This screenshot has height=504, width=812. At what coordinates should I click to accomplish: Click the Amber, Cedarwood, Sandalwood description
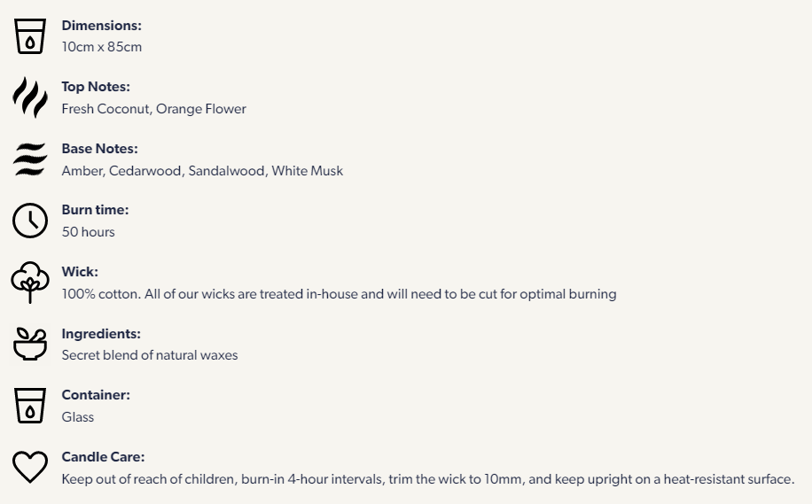(202, 171)
